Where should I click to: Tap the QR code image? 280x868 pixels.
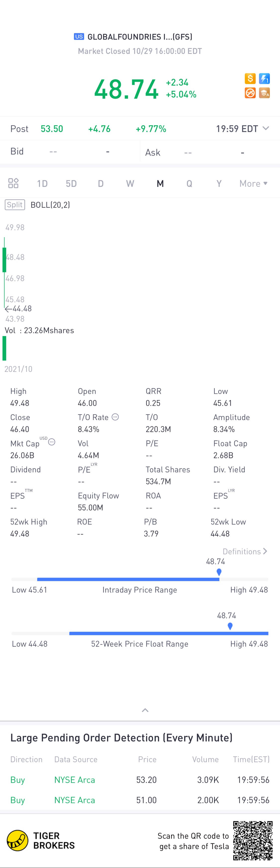[253, 840]
